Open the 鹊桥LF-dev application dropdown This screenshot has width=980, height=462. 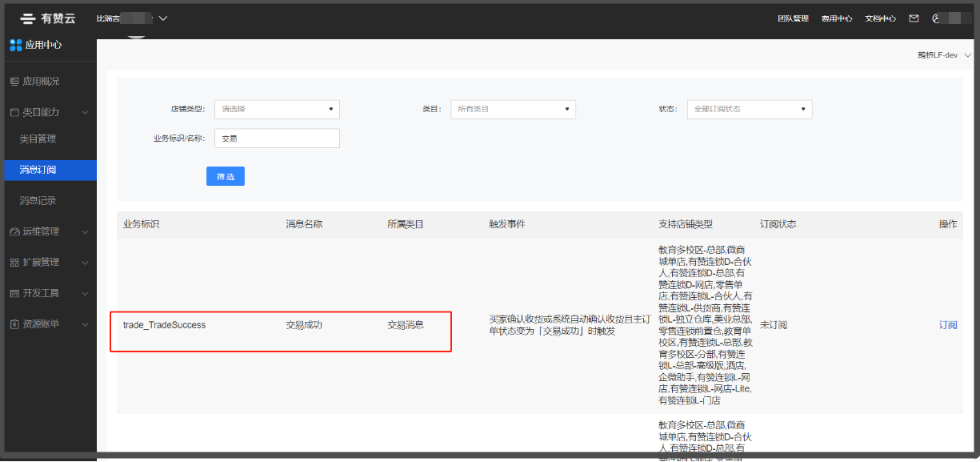click(x=945, y=55)
